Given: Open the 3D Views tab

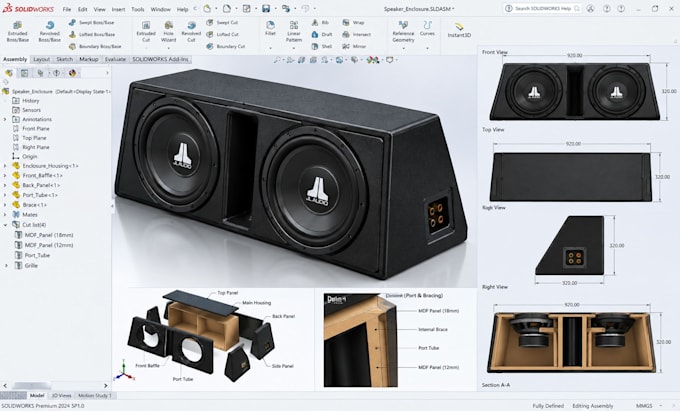Looking at the screenshot, I should click(61, 395).
